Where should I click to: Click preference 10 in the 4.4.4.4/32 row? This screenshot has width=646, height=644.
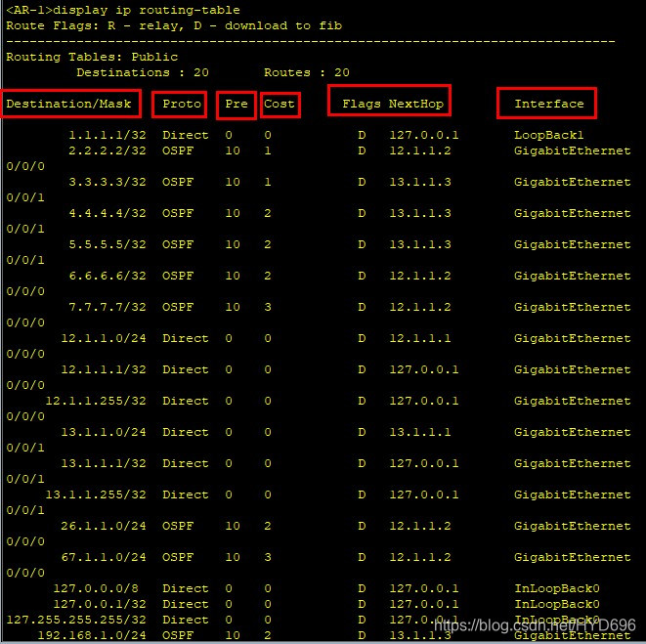[x=233, y=213]
